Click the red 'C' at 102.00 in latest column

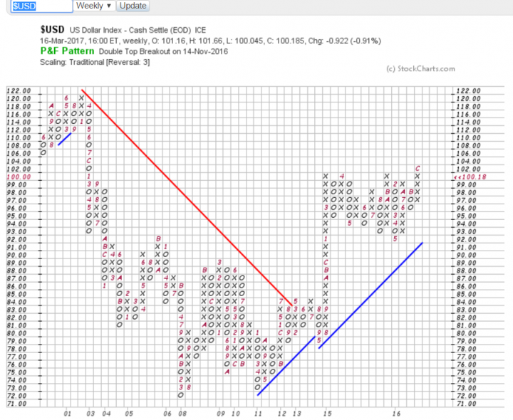click(418, 169)
